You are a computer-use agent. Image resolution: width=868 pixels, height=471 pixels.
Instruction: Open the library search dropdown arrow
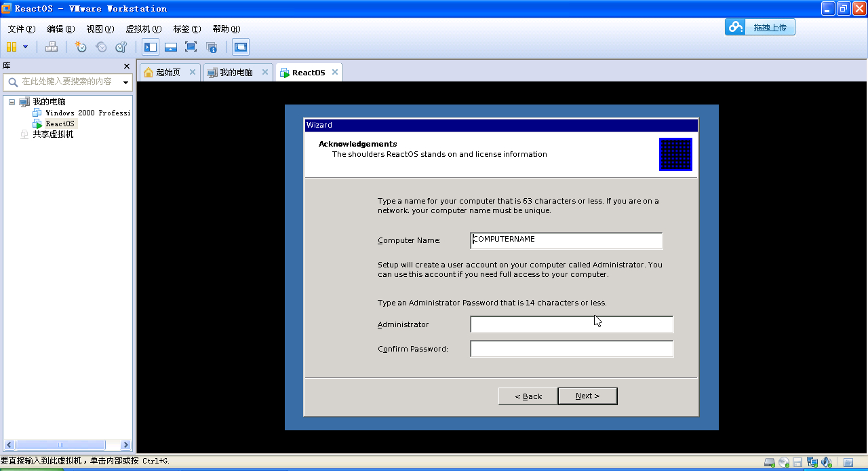(x=125, y=82)
